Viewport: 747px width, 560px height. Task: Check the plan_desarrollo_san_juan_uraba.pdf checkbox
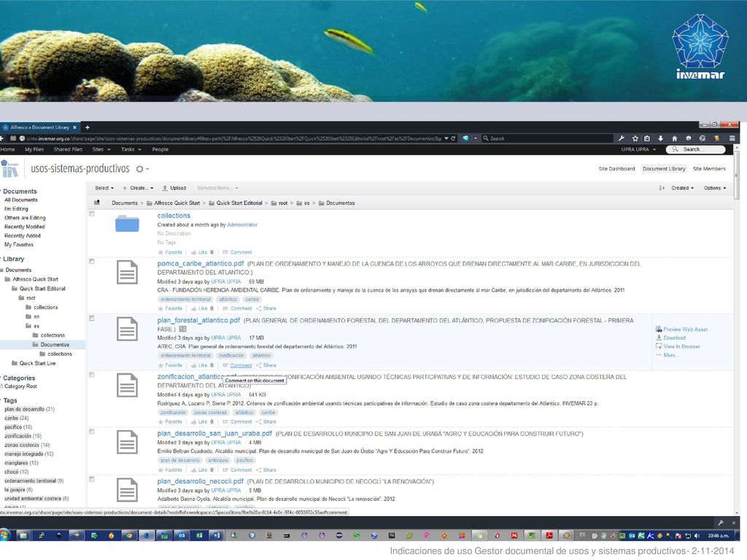click(92, 432)
